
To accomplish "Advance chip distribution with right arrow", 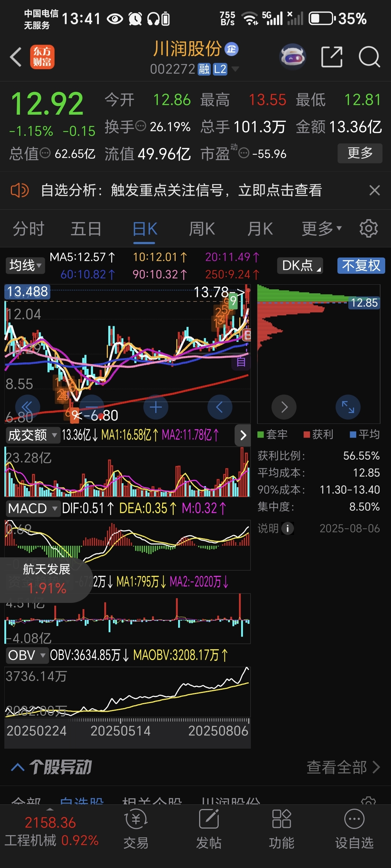I will point(284,407).
